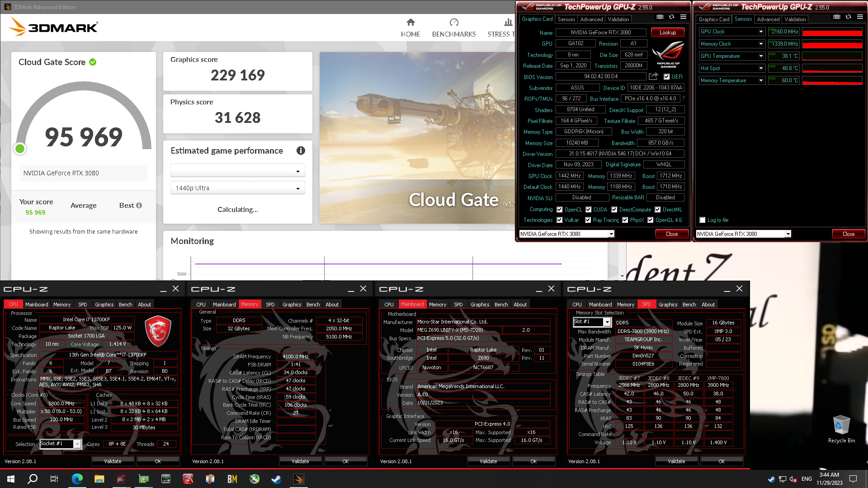Toggle the Ray Tracing checkbox
The height and width of the screenshot is (488, 868).
click(588, 220)
